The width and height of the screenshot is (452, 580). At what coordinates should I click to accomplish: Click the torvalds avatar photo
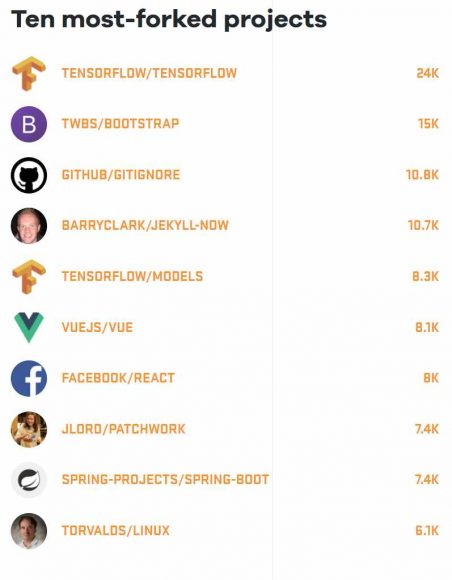[x=29, y=531]
